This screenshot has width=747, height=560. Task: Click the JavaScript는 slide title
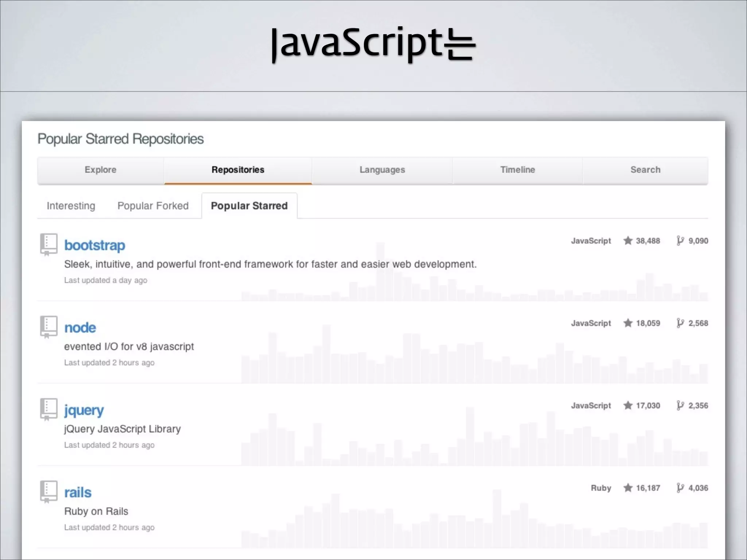[x=373, y=44]
